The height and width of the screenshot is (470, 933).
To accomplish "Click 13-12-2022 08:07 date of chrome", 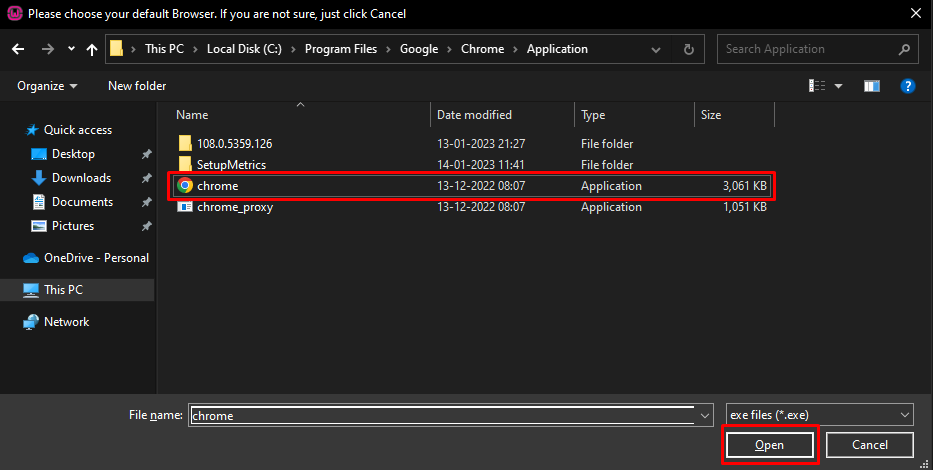I will pyautogui.click(x=481, y=186).
